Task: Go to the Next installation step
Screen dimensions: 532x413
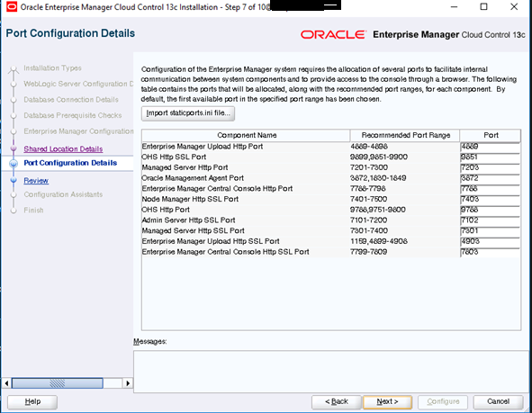Action: click(387, 402)
